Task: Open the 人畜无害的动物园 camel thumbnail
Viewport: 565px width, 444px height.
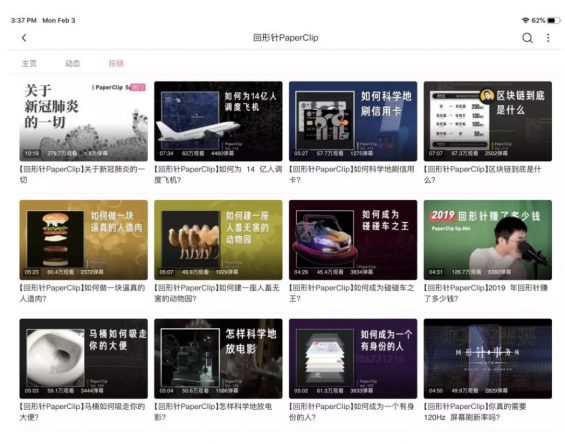Action: pyautogui.click(x=218, y=240)
